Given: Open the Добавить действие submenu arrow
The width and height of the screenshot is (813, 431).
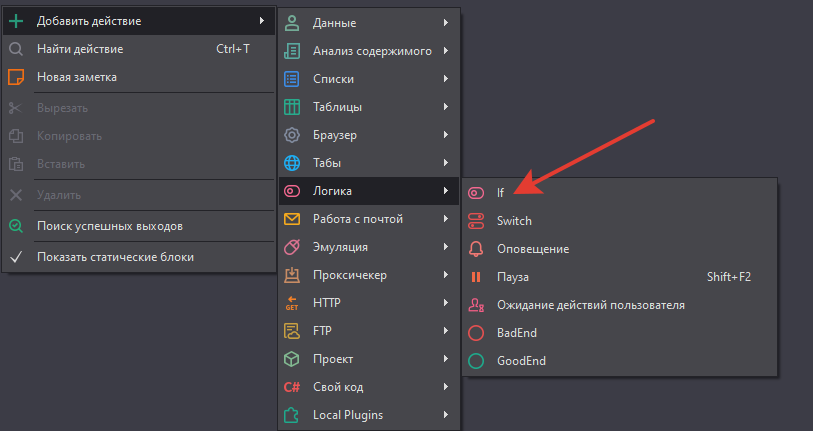Looking at the screenshot, I should coord(261,20).
